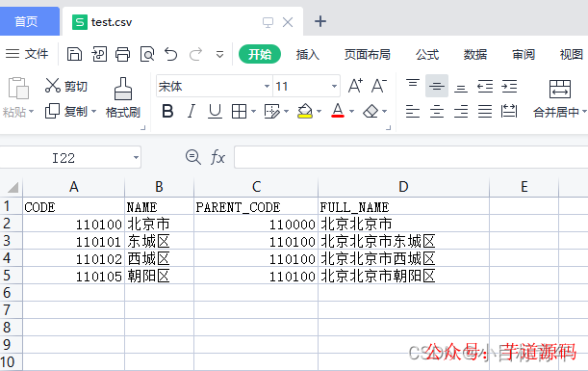The image size is (588, 371).
Task: Add a new document tab with plus
Action: [x=320, y=21]
